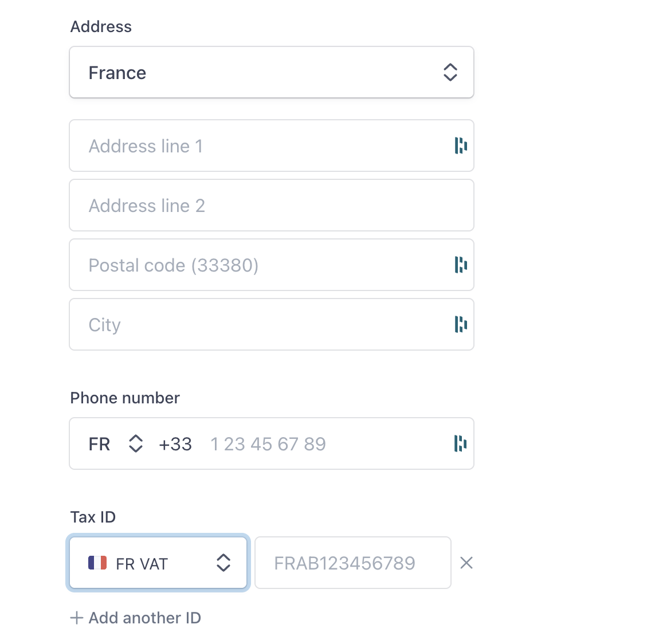Image resolution: width=651 pixels, height=644 pixels.
Task: Click the chevron next to FR phone code
Action: [x=136, y=444]
